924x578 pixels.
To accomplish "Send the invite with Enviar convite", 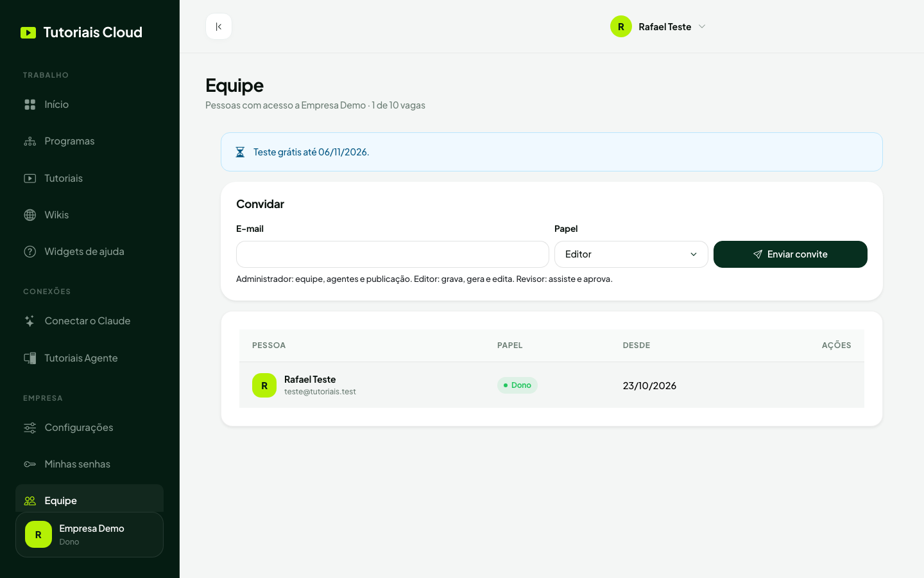I will [x=791, y=254].
